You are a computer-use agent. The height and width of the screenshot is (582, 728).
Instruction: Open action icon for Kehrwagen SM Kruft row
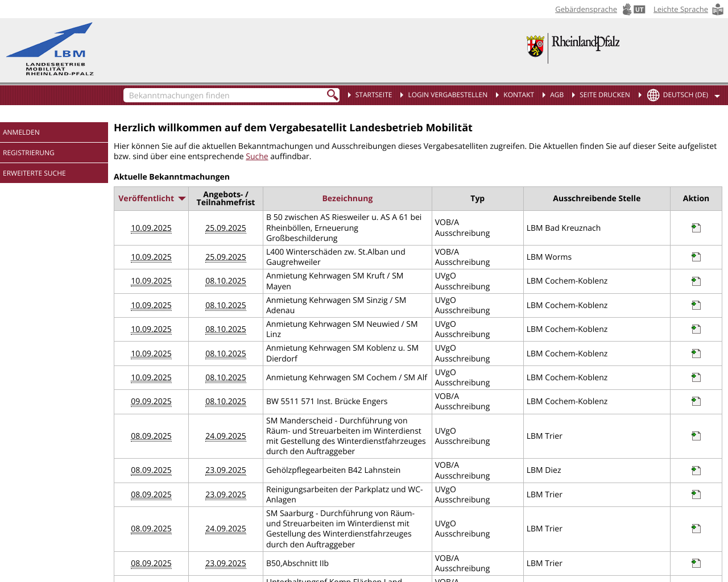tap(696, 281)
